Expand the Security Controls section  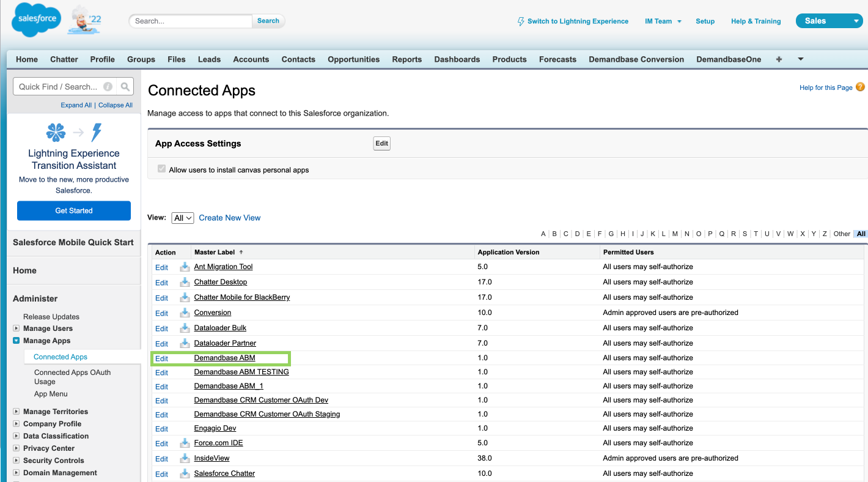click(x=17, y=461)
